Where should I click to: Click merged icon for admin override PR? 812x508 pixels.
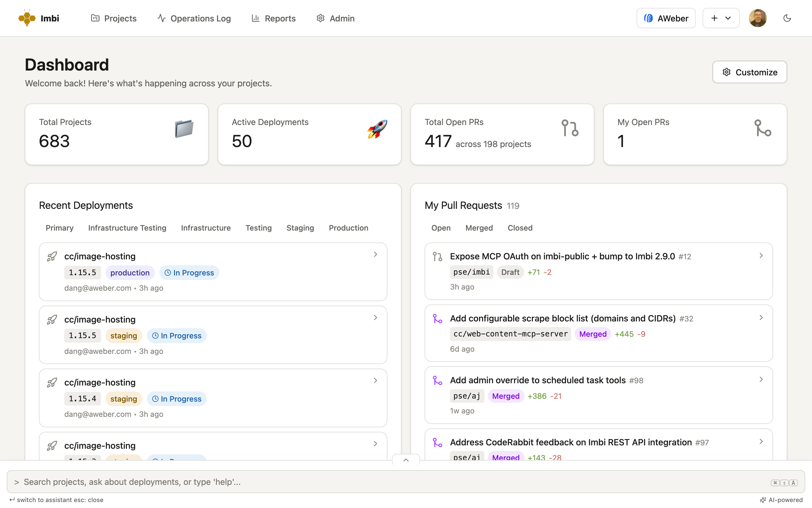point(438,380)
